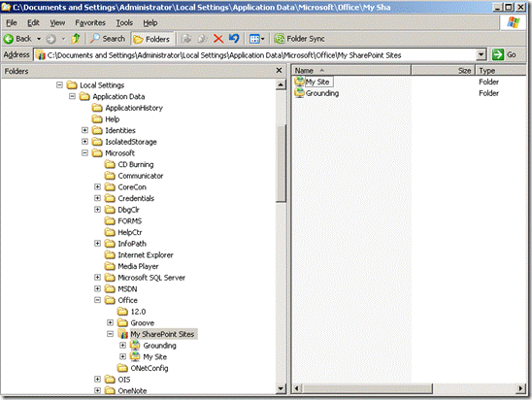
Task: Click the Back arrow icon
Action: click(x=9, y=39)
